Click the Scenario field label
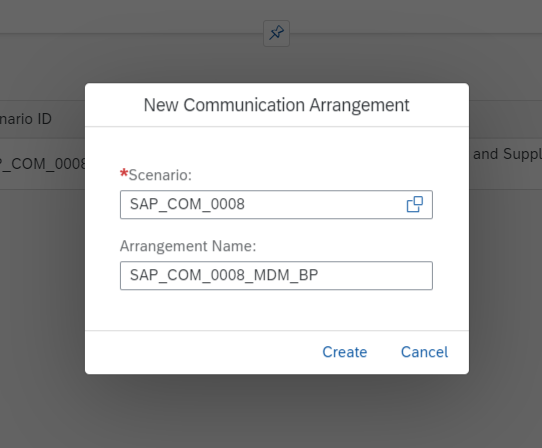The height and width of the screenshot is (448, 542). pos(160,175)
